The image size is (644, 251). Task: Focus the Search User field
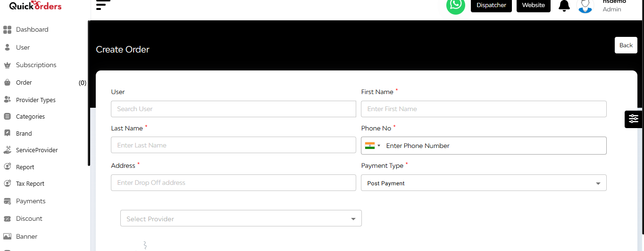[234, 109]
